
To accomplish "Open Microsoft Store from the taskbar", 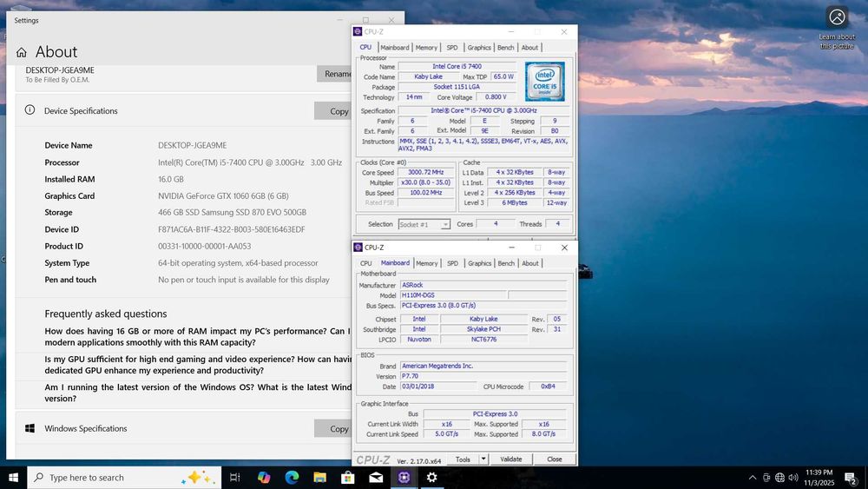I will coord(348,478).
